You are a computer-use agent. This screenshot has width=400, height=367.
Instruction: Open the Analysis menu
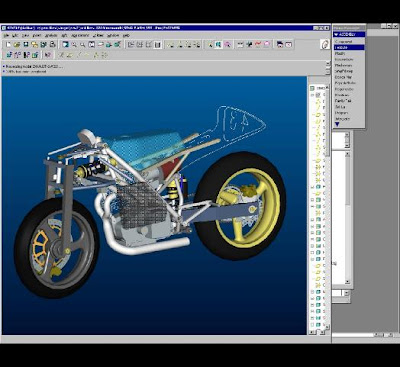tap(51, 35)
